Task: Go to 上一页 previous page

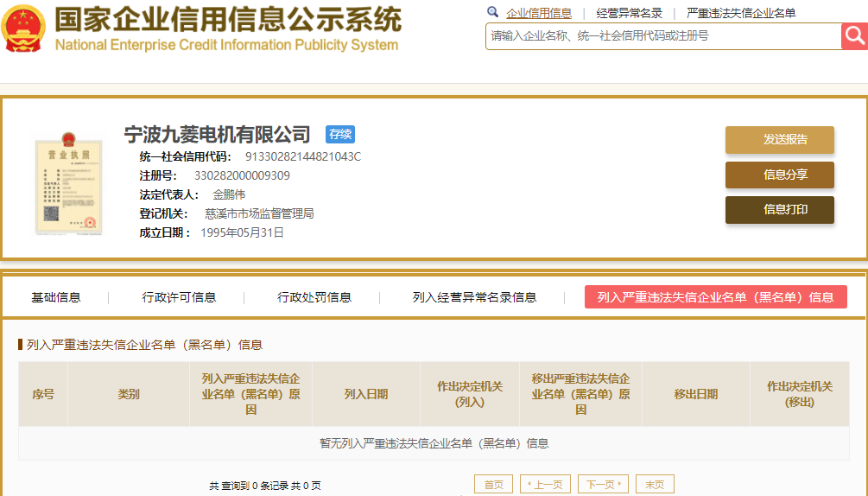Action: 545,485
